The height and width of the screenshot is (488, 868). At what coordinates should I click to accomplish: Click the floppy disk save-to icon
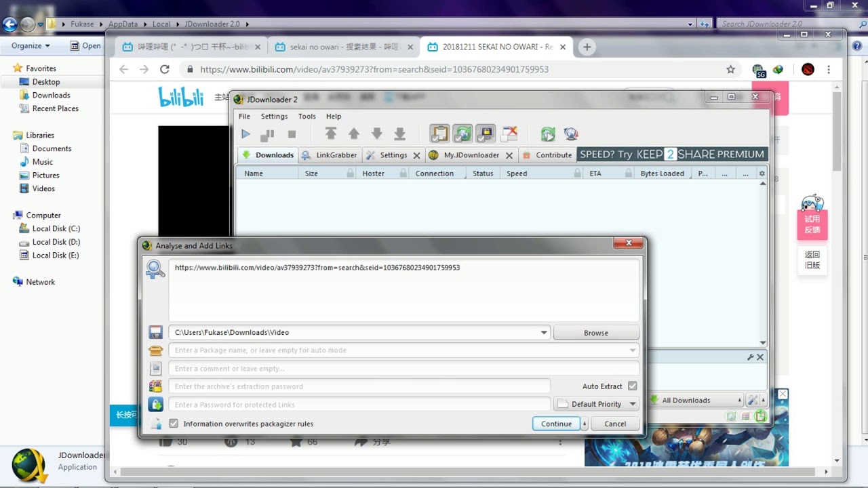pyautogui.click(x=156, y=333)
